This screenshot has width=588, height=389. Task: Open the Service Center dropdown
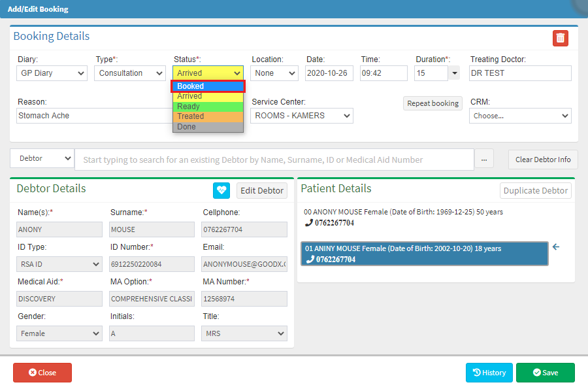[302, 116]
